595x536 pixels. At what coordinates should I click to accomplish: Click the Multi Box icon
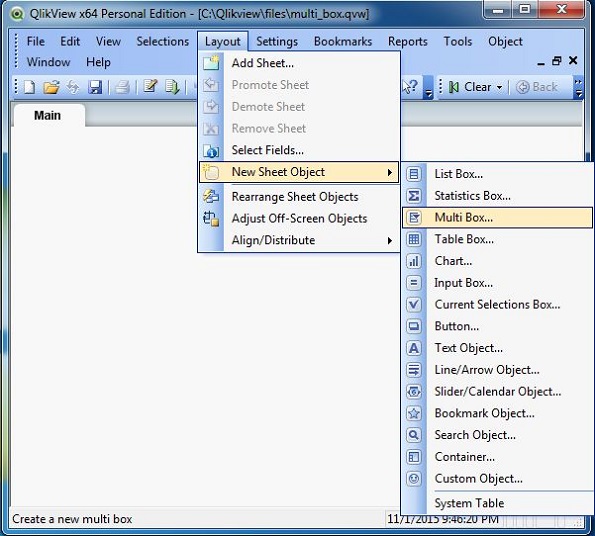click(x=414, y=217)
